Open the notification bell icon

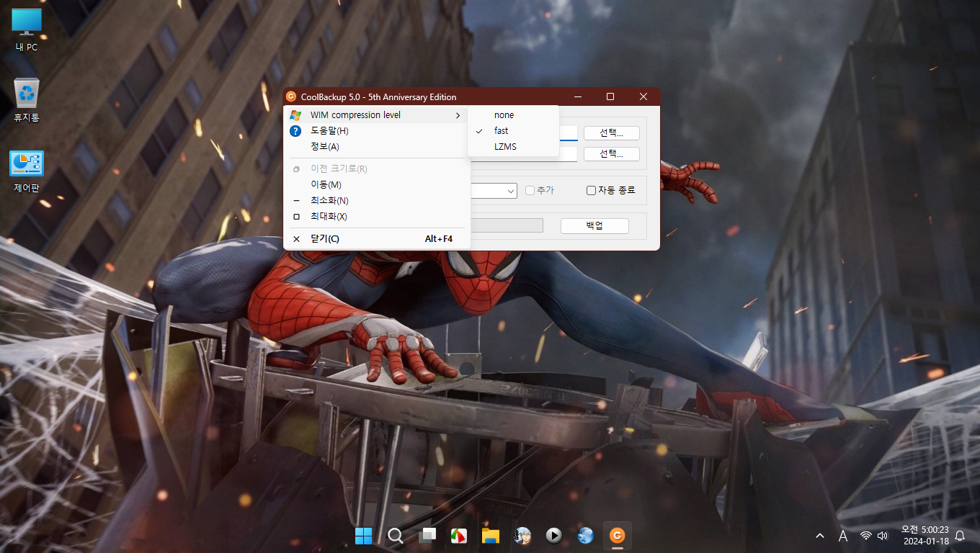tap(960, 536)
